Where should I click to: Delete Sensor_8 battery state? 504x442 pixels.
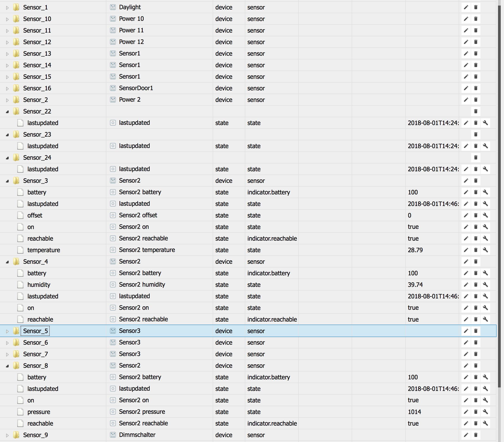coord(476,377)
